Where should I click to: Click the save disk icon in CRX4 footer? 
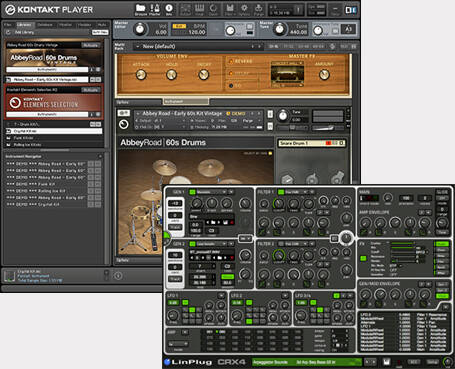tap(386, 362)
